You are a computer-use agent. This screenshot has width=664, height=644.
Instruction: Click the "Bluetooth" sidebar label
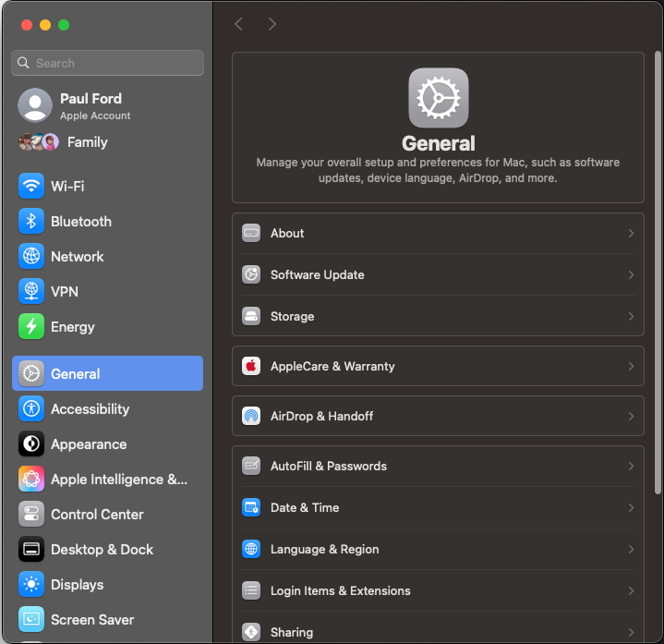click(81, 221)
